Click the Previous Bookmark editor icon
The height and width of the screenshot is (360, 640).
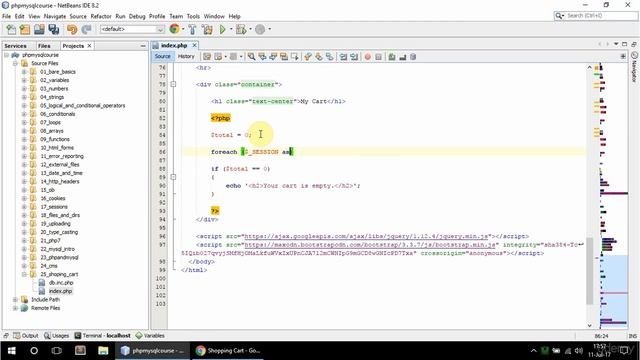pos(308,57)
